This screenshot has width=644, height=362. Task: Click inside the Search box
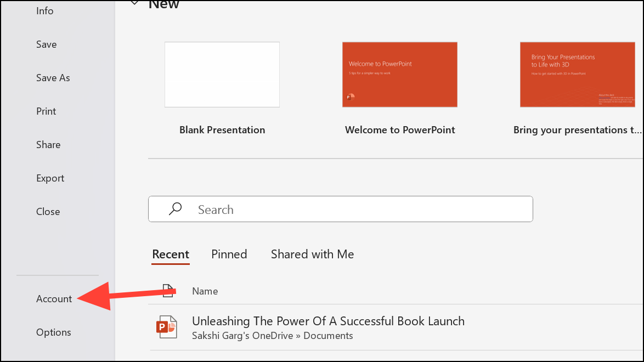tap(341, 209)
